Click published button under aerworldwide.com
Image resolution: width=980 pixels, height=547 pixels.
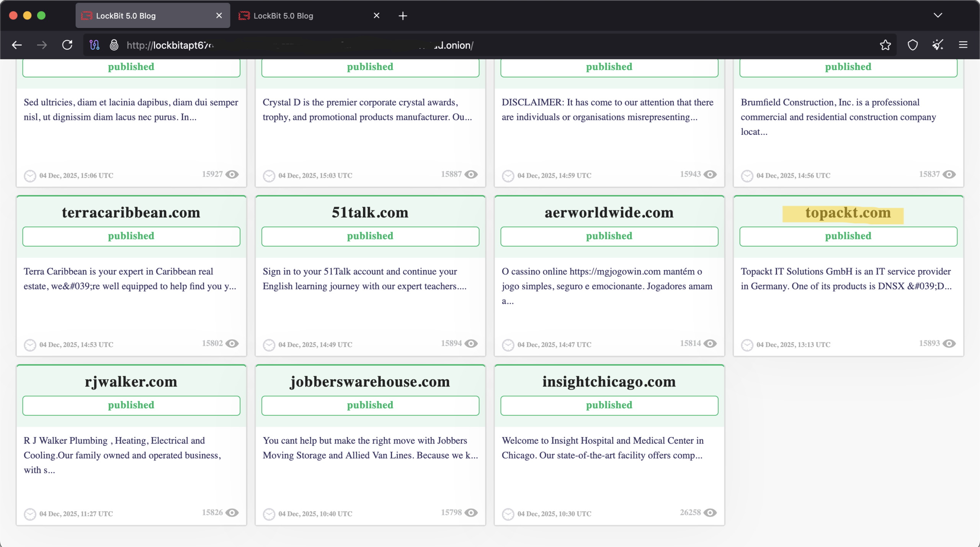pyautogui.click(x=609, y=236)
